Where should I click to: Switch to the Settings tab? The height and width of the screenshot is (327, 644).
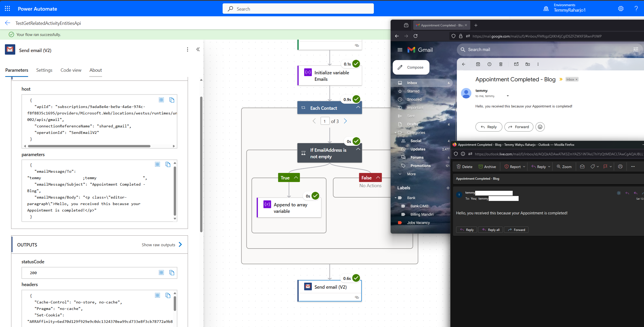(44, 70)
